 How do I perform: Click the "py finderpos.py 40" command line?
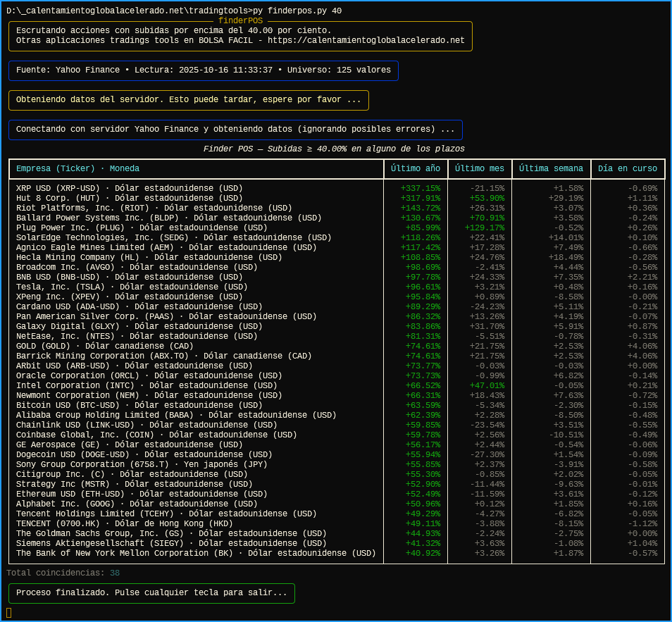pos(304,11)
